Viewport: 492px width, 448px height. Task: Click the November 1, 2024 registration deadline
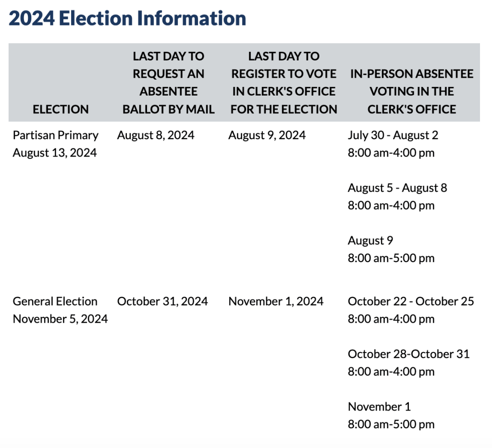coord(276,302)
